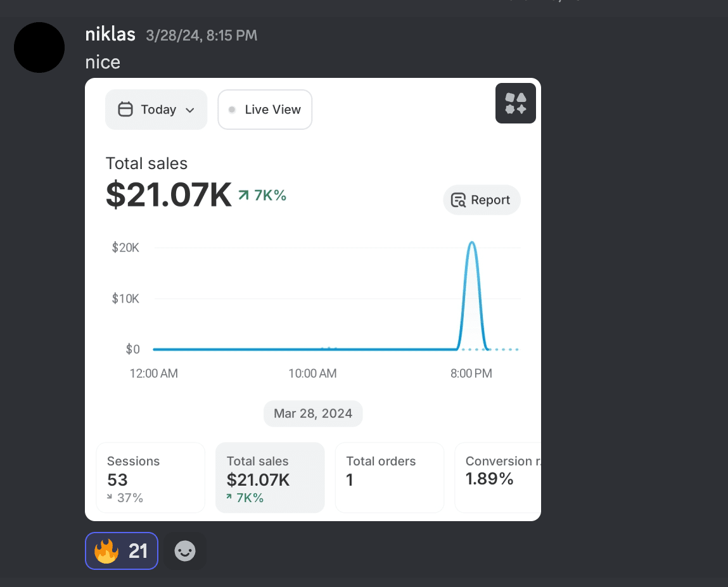
Task: Click the calendar icon beside Today
Action: click(125, 110)
